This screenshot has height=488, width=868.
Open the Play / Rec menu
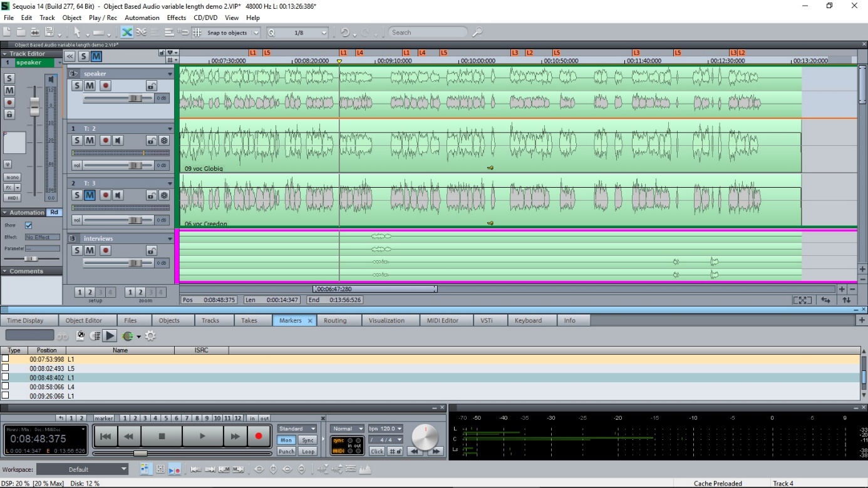103,18
